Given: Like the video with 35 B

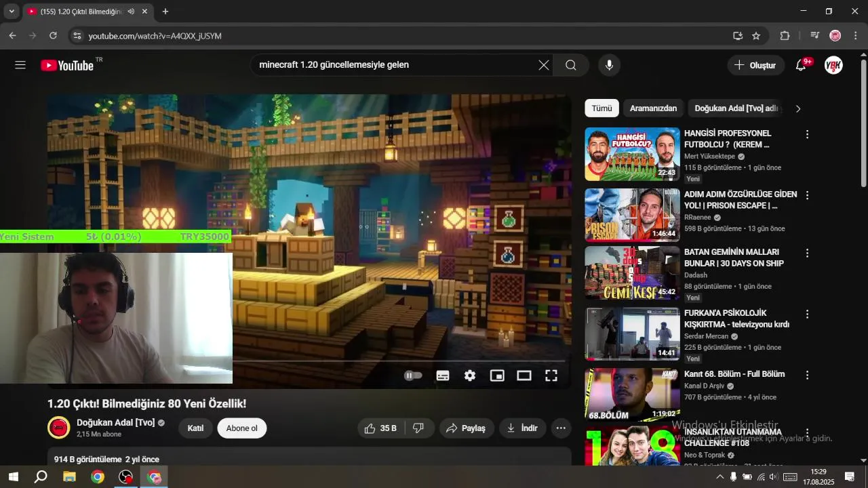Looking at the screenshot, I should coord(381,428).
